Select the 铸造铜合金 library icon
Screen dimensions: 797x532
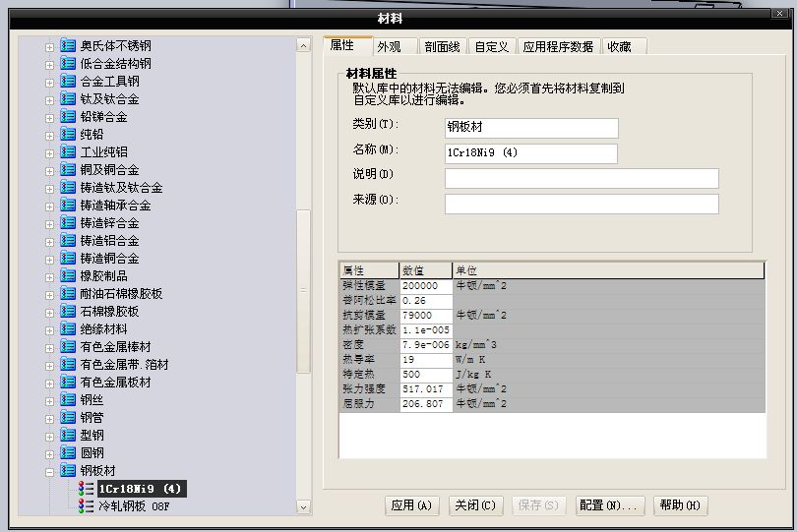68,258
